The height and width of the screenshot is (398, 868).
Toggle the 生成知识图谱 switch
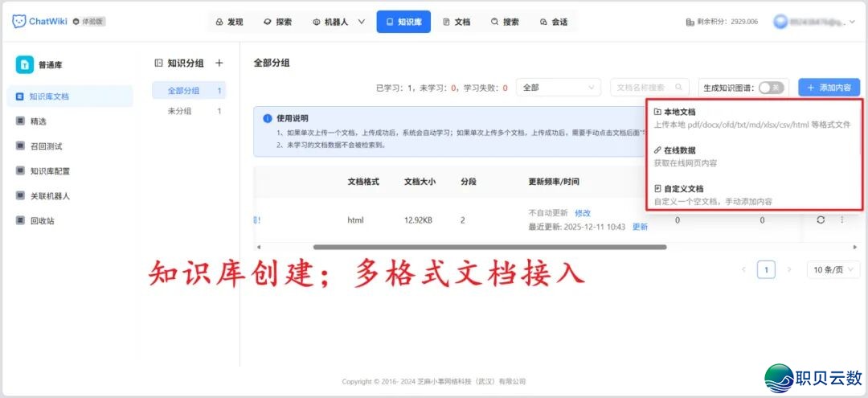(771, 88)
